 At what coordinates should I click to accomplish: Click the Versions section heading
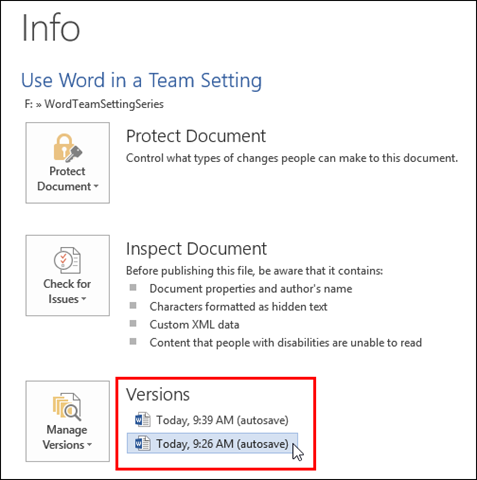(x=158, y=394)
